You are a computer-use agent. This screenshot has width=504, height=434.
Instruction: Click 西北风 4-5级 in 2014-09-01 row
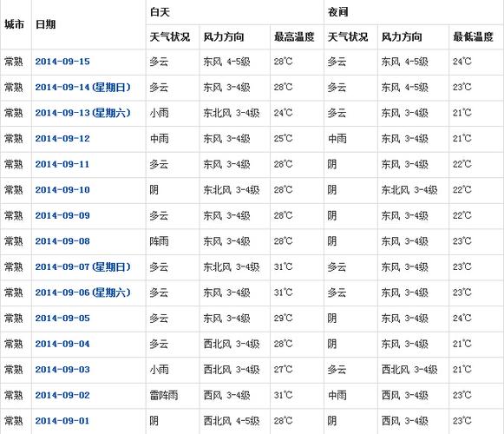(232, 421)
